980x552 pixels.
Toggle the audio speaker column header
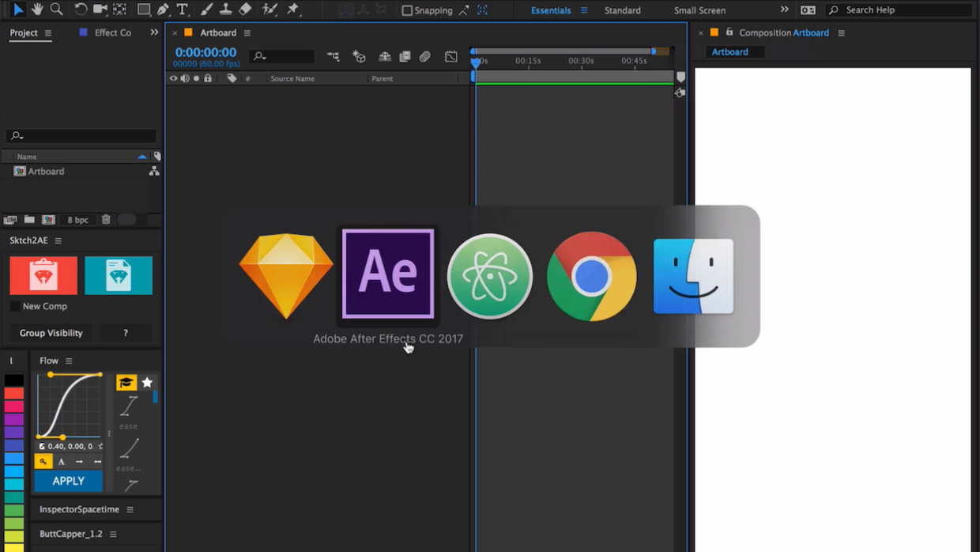click(185, 78)
